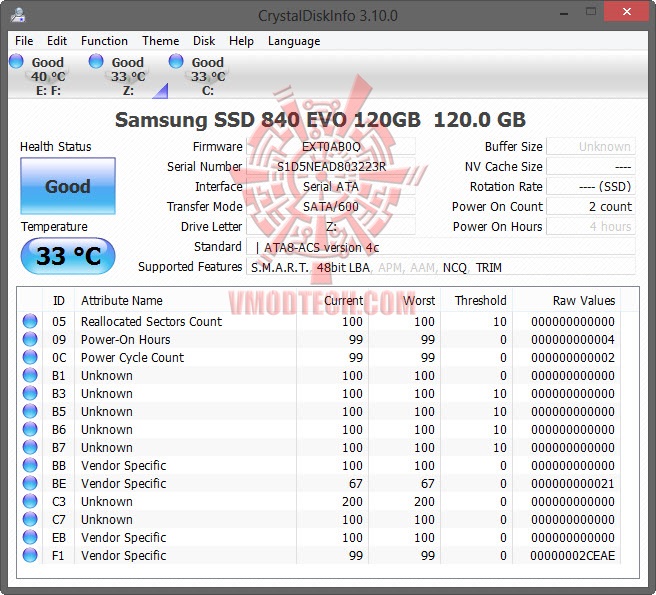Click status orb for attribute B1
The image size is (656, 595).
30,375
